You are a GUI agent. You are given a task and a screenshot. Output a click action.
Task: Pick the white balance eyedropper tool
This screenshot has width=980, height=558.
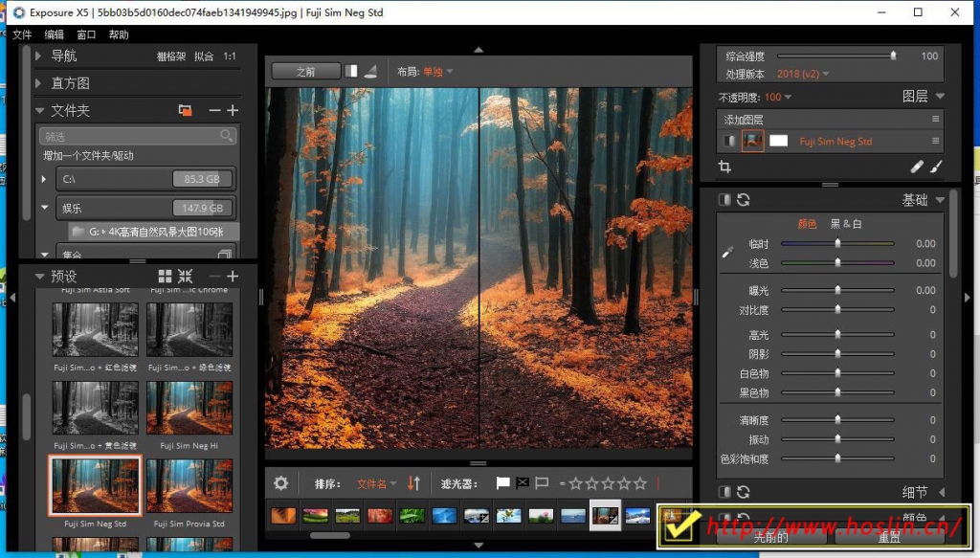(x=727, y=253)
